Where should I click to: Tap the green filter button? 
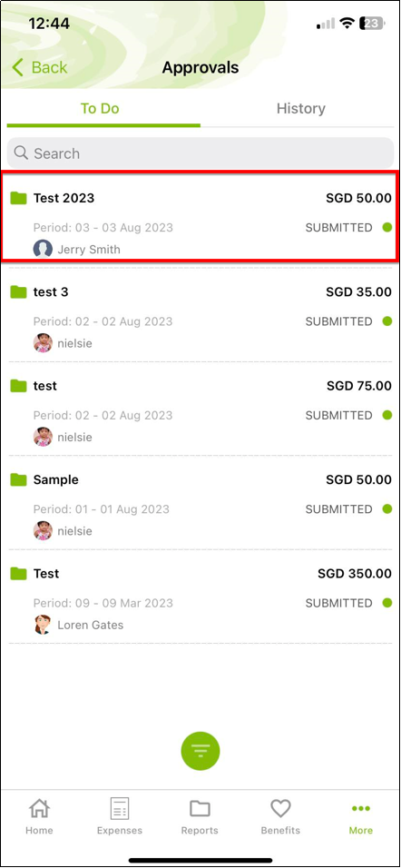tap(200, 751)
